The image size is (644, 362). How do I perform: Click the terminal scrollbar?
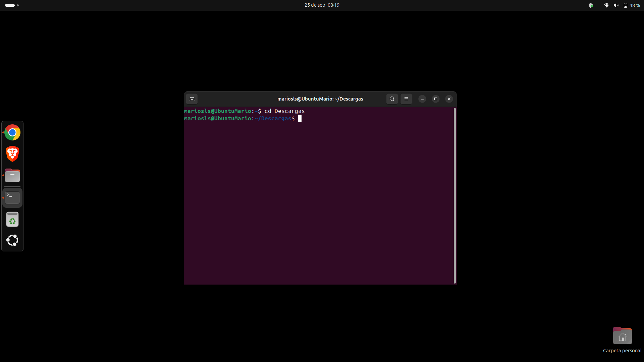[455, 196]
